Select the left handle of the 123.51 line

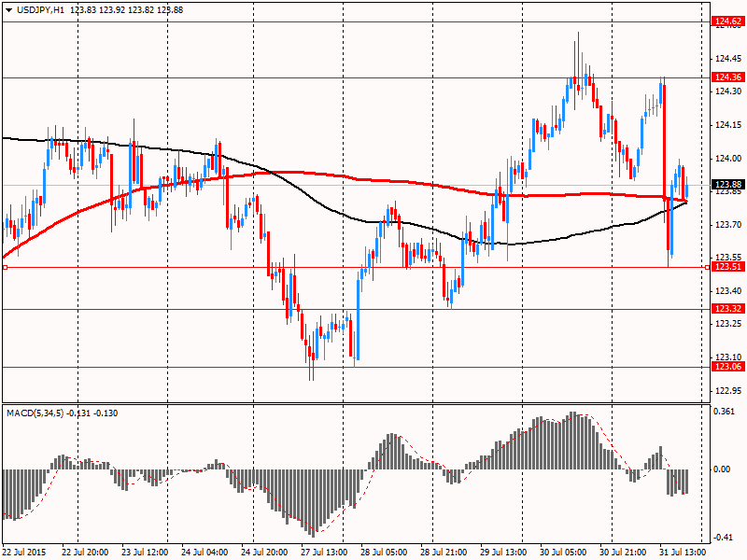(x=5, y=268)
